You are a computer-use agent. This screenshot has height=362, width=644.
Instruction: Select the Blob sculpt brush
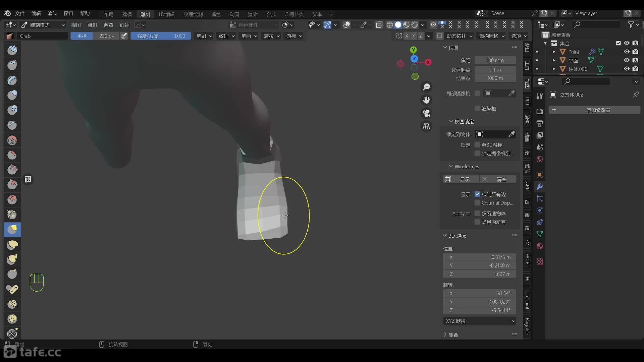coord(12,110)
